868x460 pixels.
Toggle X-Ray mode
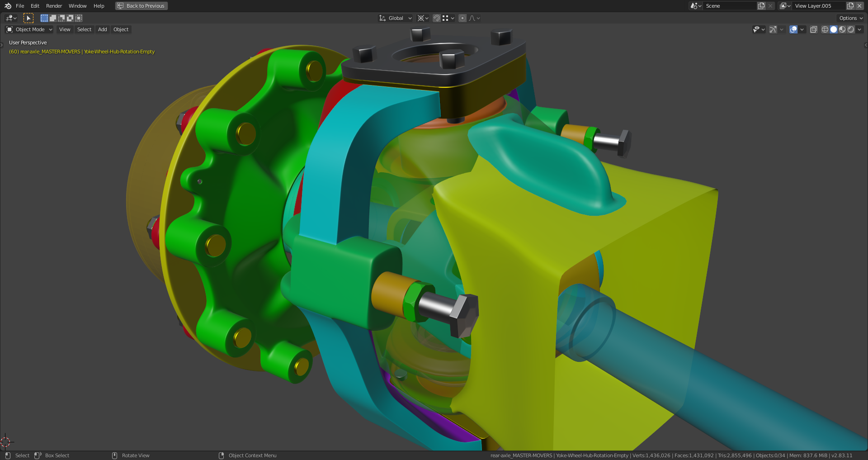click(x=813, y=29)
